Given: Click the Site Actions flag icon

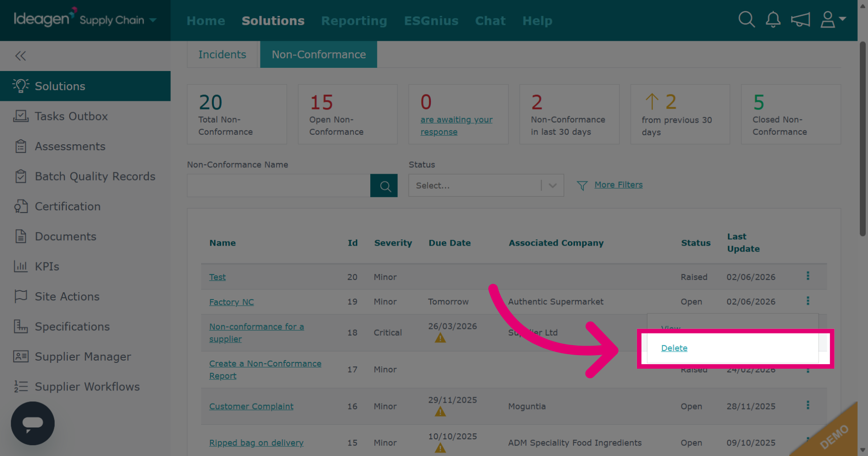Looking at the screenshot, I should 21,296.
